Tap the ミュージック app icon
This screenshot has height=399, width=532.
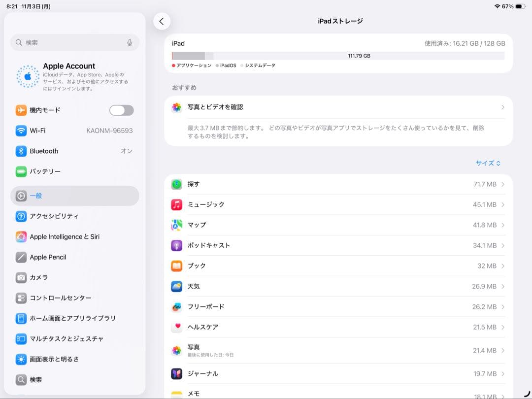pos(176,204)
